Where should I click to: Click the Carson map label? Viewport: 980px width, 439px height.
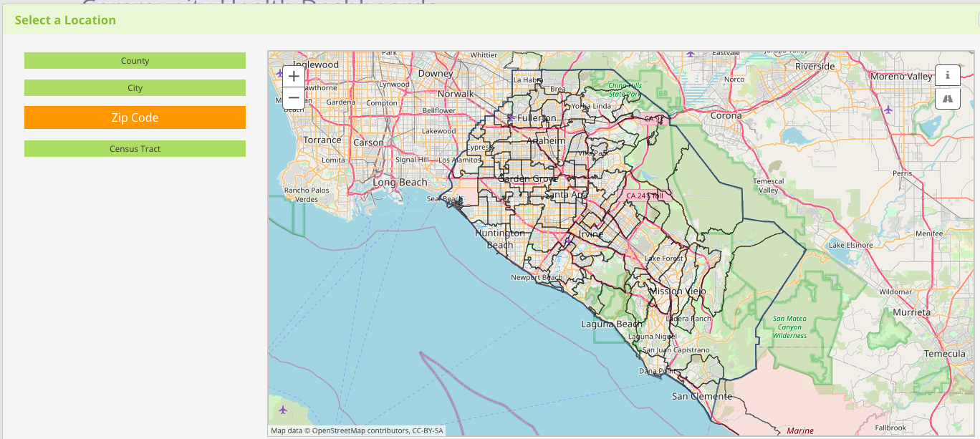(x=369, y=143)
